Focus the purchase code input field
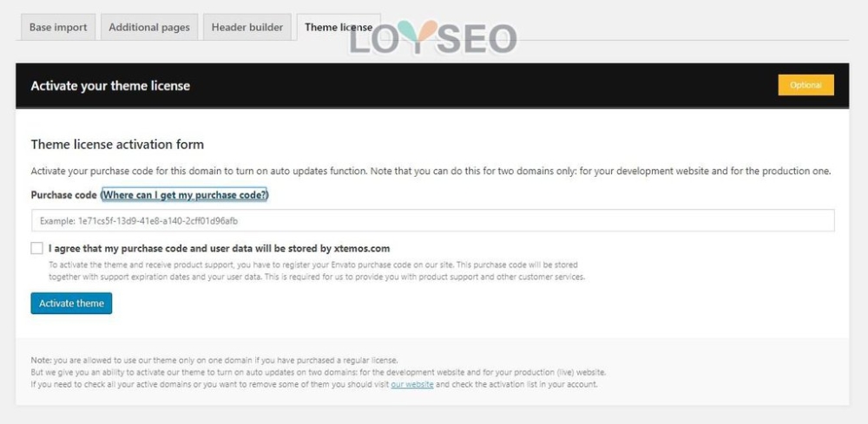The image size is (868, 424). tap(432, 220)
